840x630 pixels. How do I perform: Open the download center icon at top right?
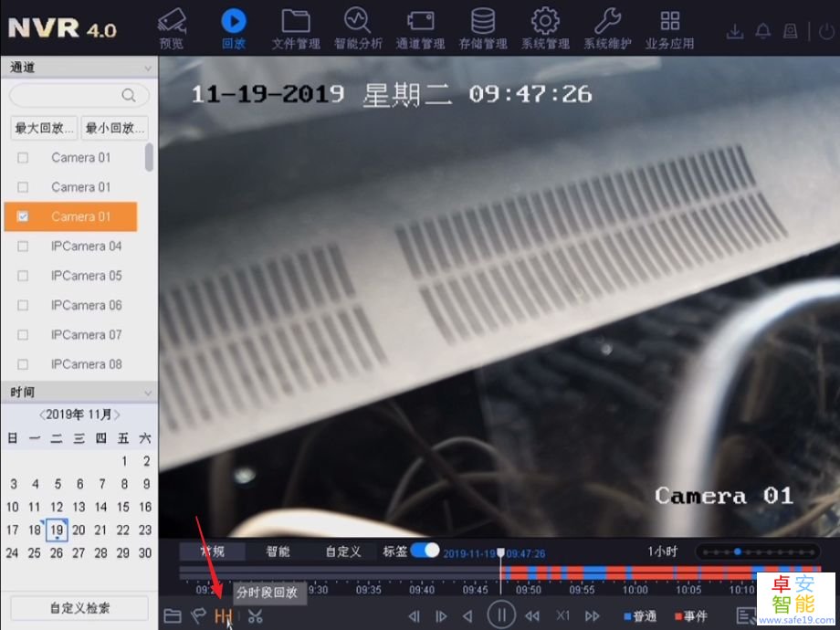735,30
